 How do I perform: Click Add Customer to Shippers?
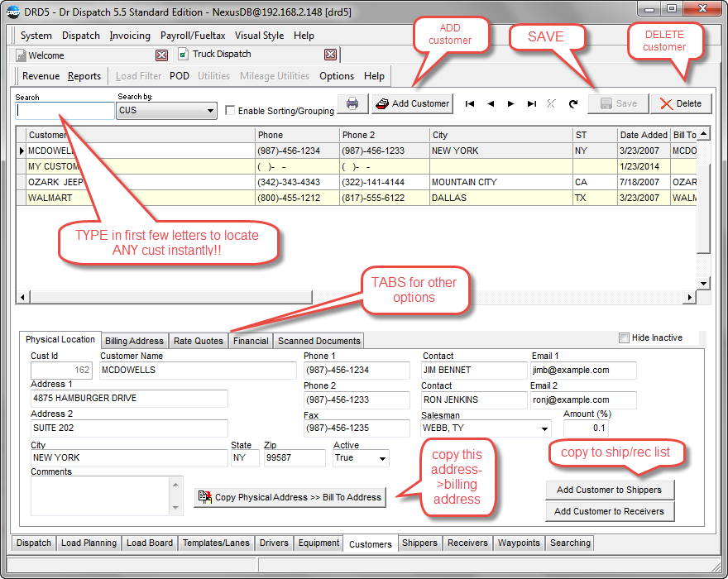pyautogui.click(x=610, y=490)
